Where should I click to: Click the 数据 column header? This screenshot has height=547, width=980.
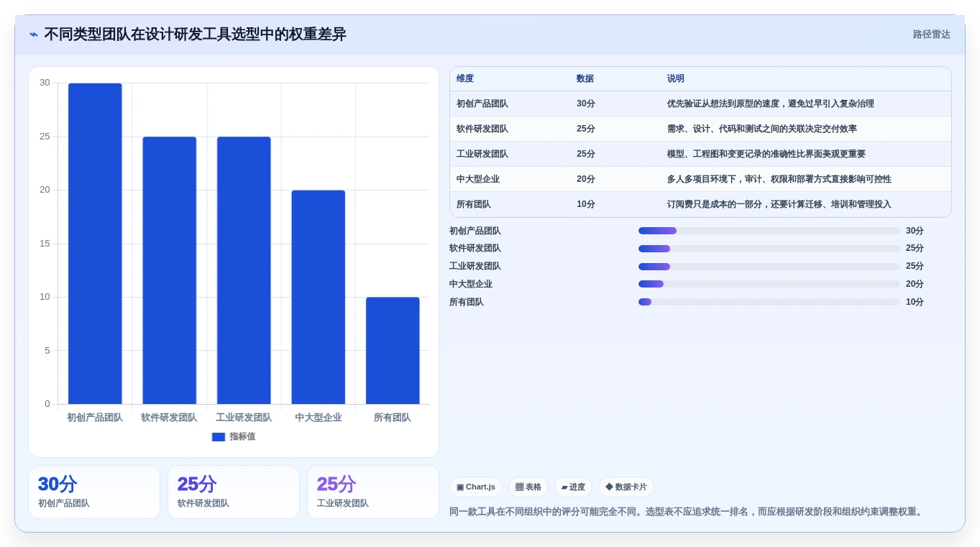click(585, 79)
